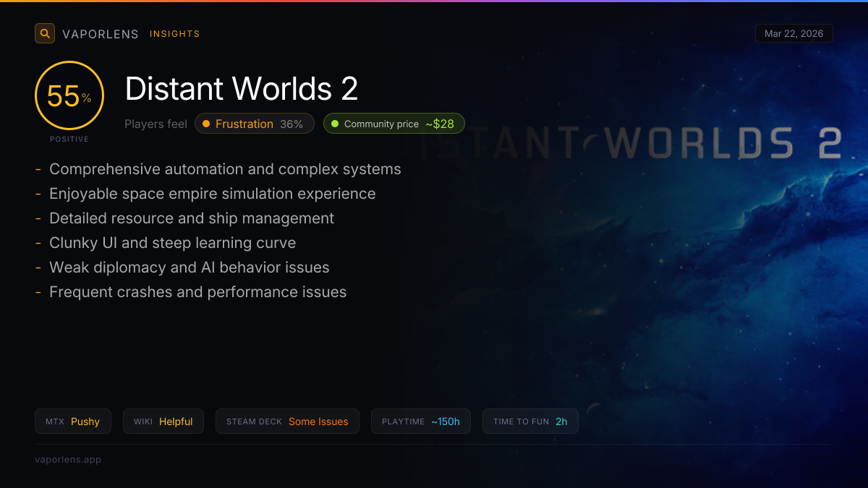The width and height of the screenshot is (868, 488).
Task: Click the Steam Deck Some Issues badge
Action: click(287, 421)
